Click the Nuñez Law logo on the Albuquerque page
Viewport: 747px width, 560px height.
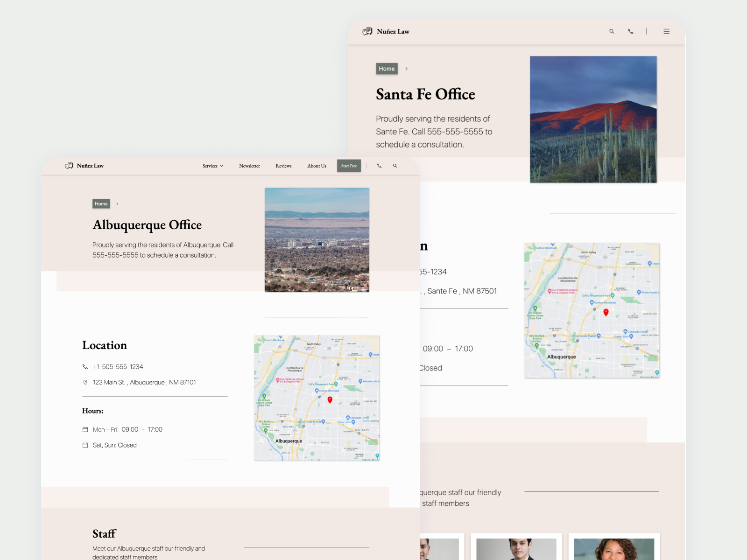pyautogui.click(x=85, y=166)
